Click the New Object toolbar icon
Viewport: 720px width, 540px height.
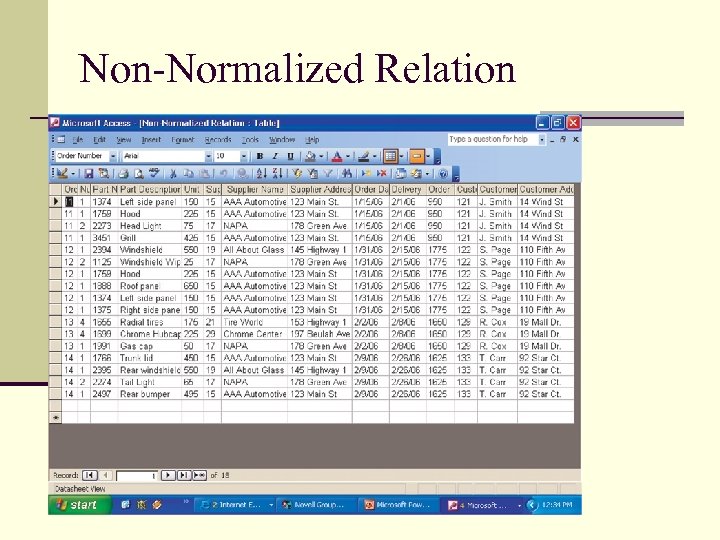tap(417, 174)
